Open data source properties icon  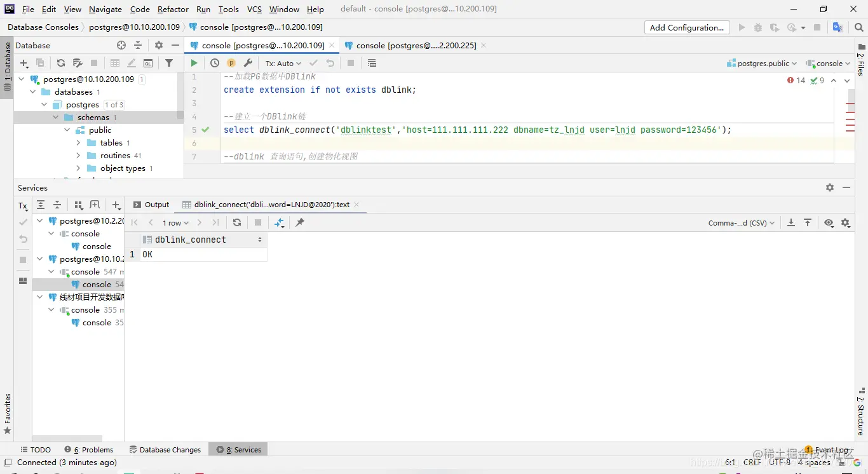(78, 63)
